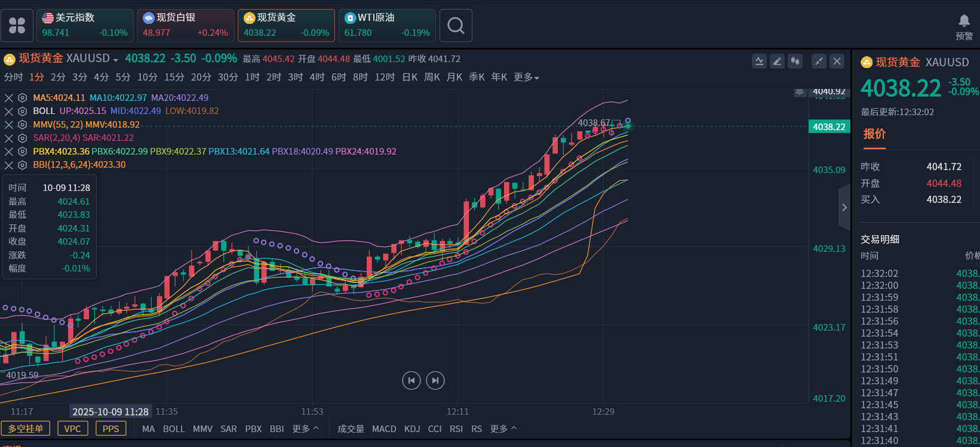Open settings gear for PBX indicator
Screen dimensions: 980x447
23,152
